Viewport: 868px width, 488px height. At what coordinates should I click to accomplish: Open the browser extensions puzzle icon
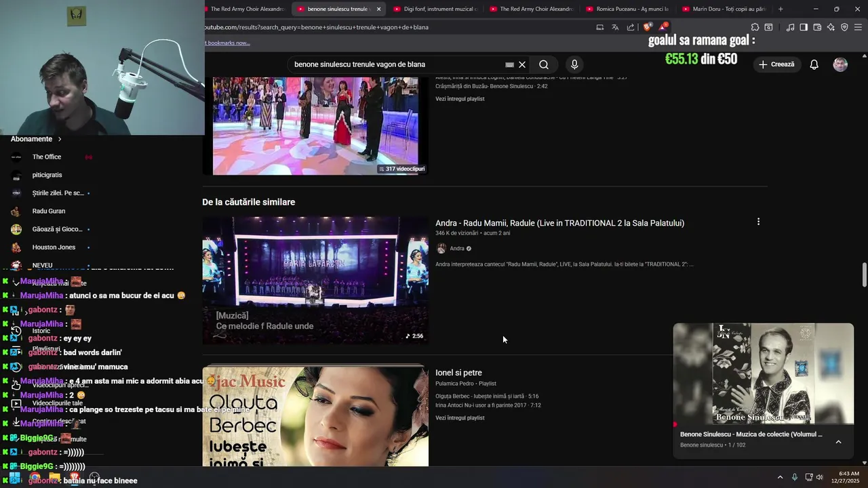tap(755, 27)
